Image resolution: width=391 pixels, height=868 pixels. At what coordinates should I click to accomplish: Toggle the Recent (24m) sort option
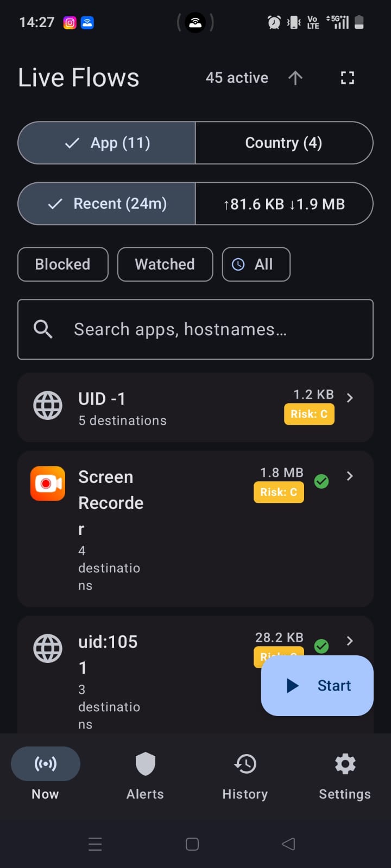107,203
